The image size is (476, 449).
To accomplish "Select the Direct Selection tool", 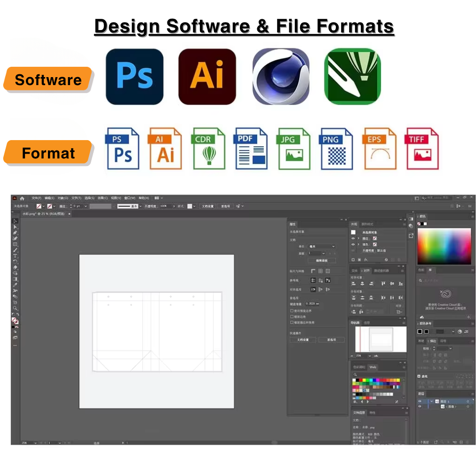I will pos(15,227).
